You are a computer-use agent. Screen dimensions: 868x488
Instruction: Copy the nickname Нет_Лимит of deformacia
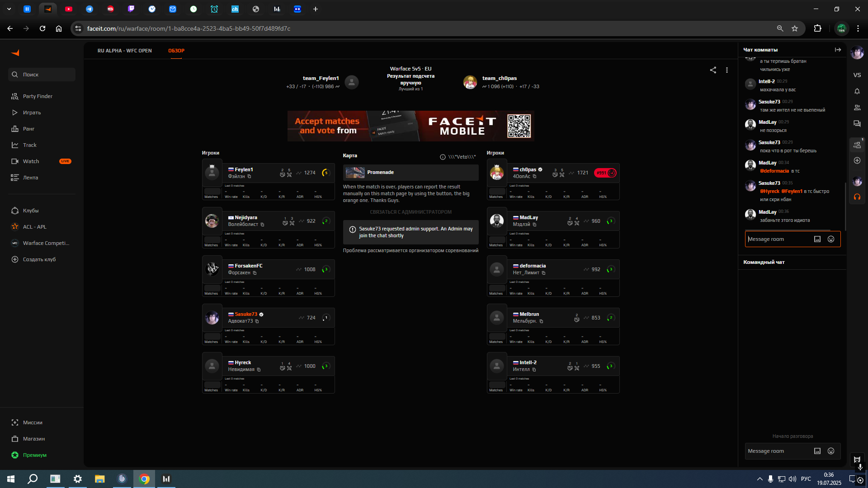point(543,273)
